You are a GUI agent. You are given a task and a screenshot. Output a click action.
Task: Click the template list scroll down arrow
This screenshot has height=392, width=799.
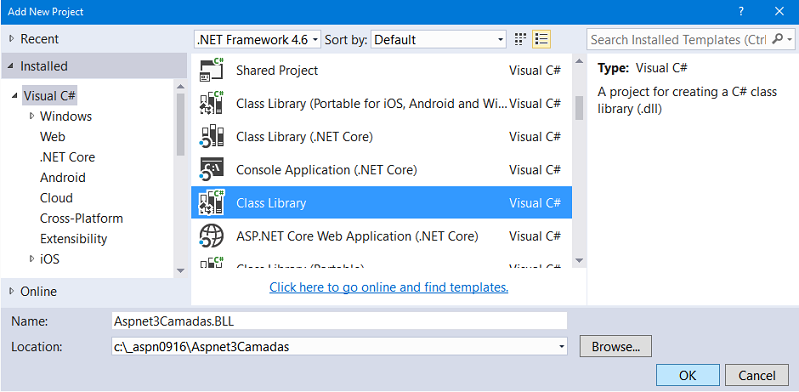tap(579, 260)
